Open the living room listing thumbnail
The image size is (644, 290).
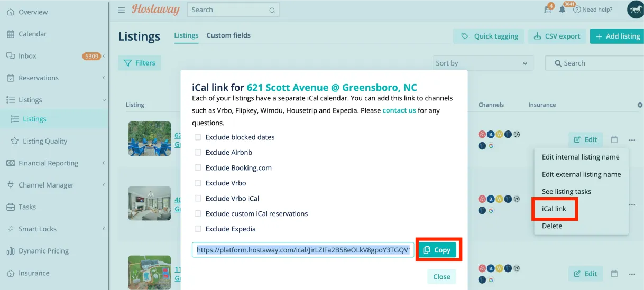pos(150,203)
